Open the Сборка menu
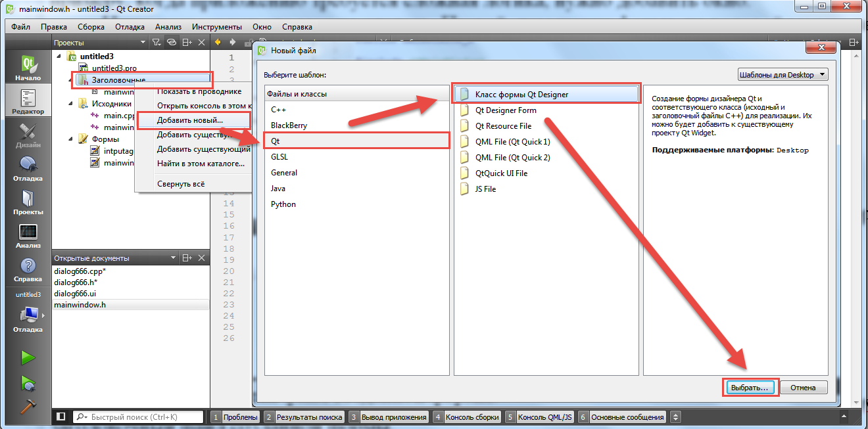868x429 pixels. tap(91, 27)
